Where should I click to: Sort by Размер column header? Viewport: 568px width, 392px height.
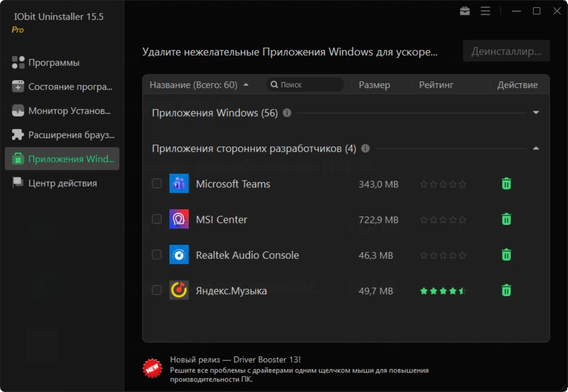click(374, 85)
